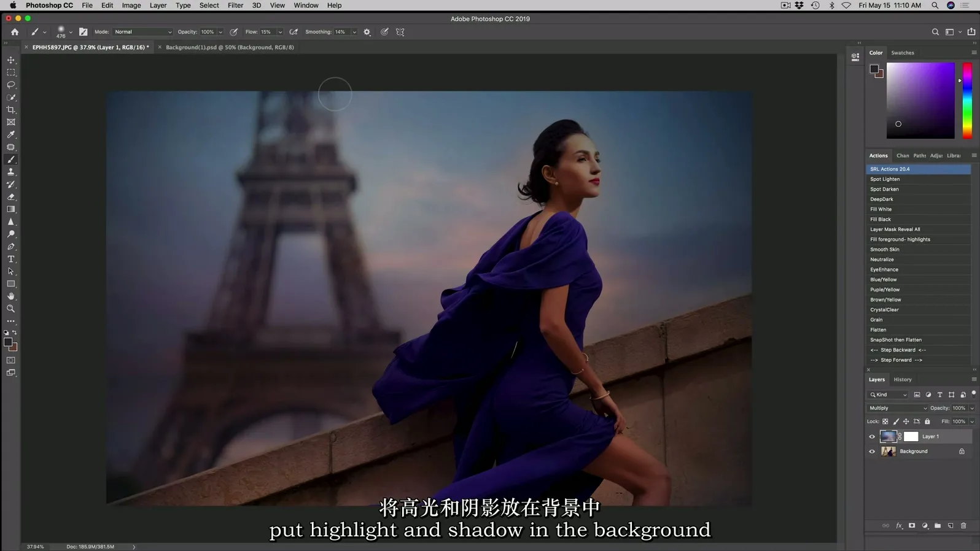Select the Crop tool

11,110
